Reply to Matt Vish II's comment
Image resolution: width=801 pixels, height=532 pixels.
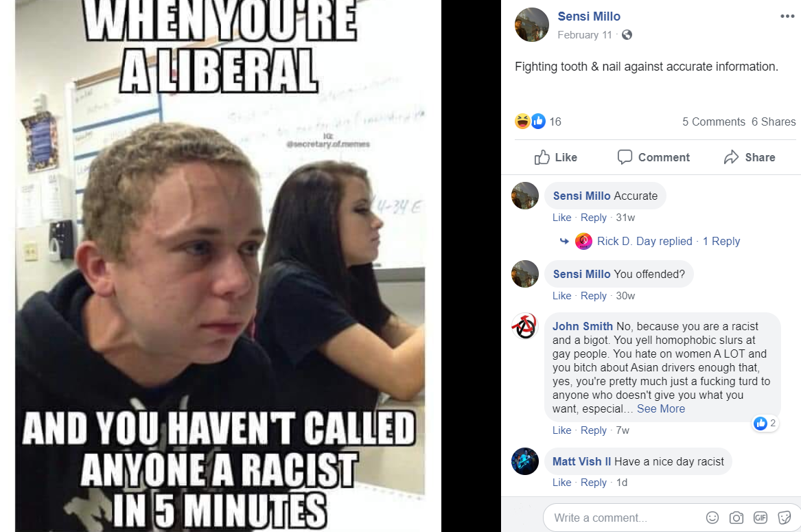[x=593, y=483]
